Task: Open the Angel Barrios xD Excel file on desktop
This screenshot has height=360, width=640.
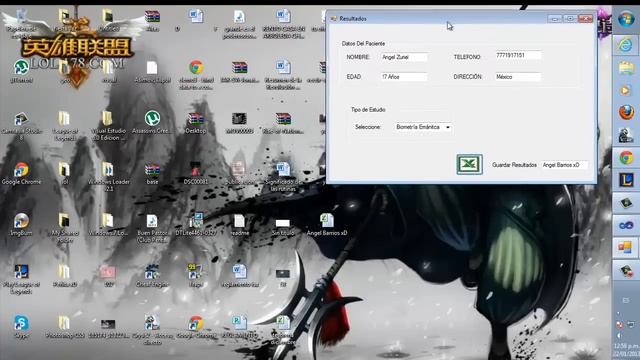Action: (327, 224)
